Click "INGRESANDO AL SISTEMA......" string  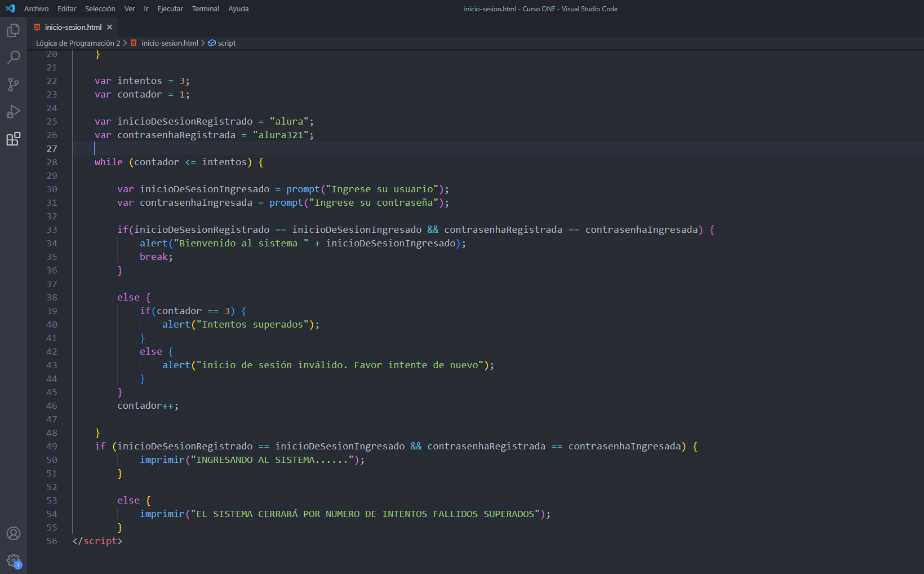[272, 460]
